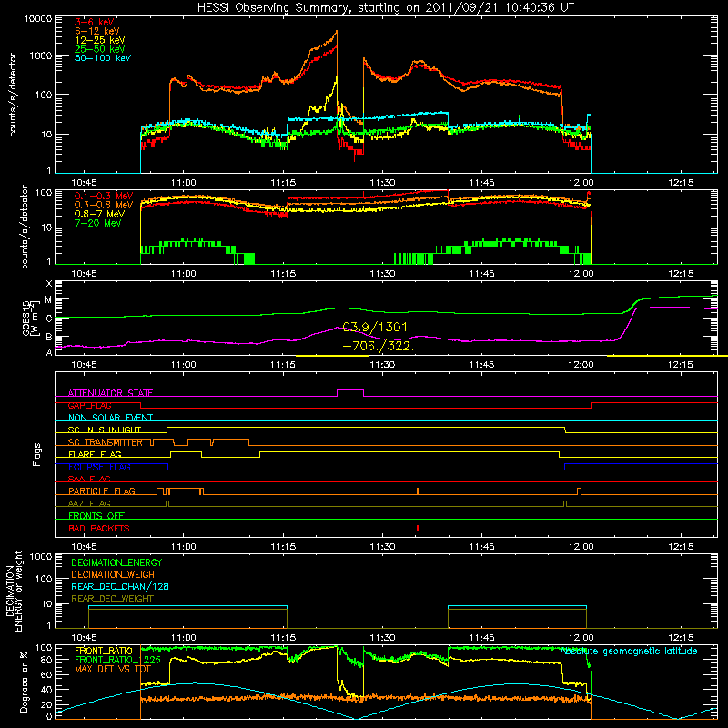
Task: Click the GOES M class tick label
Action: click(x=49, y=300)
